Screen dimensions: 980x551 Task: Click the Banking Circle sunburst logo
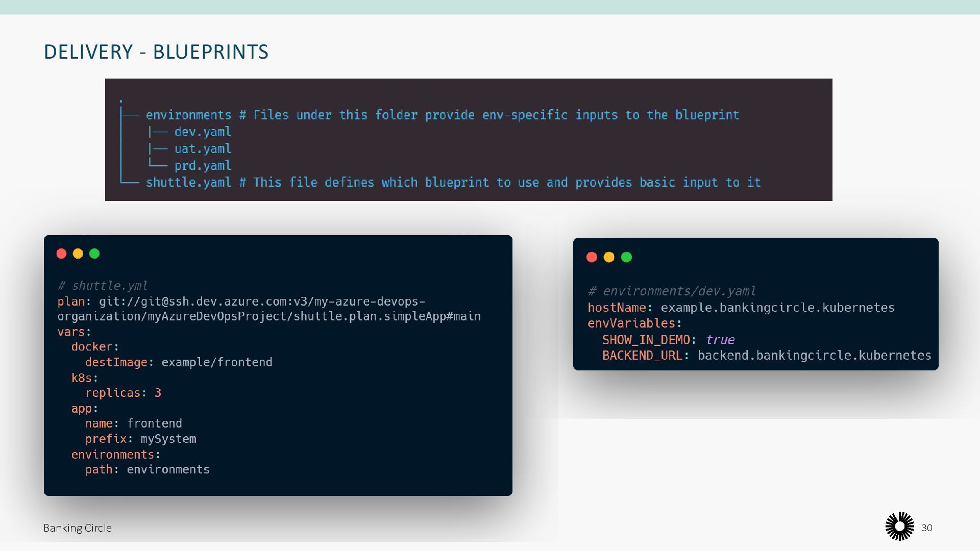899,527
